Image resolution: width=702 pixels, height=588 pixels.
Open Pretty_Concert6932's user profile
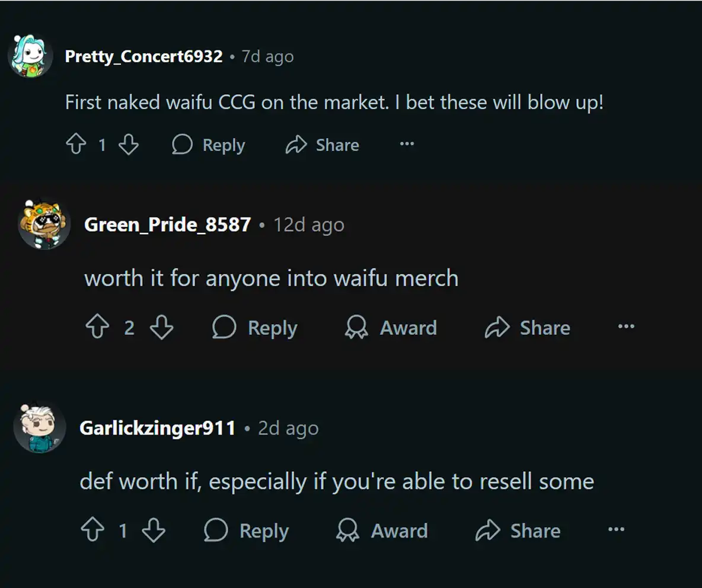143,56
